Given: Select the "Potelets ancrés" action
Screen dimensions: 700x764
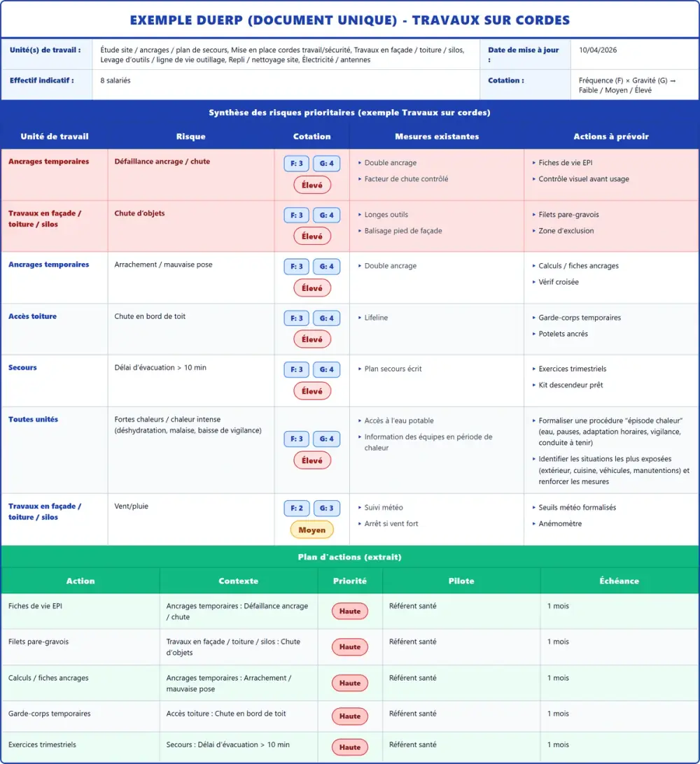Looking at the screenshot, I should 563,333.
